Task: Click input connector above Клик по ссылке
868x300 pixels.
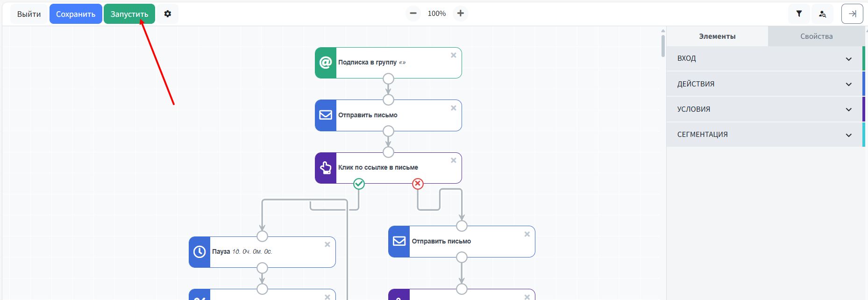Action: pyautogui.click(x=388, y=152)
